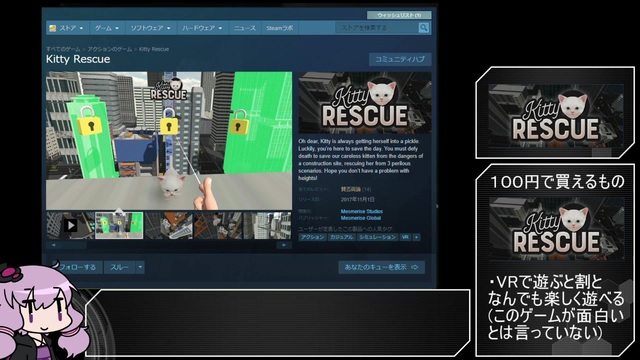Open the ストア dropdown menu
Viewport: 640px width, 360px height.
(68, 28)
